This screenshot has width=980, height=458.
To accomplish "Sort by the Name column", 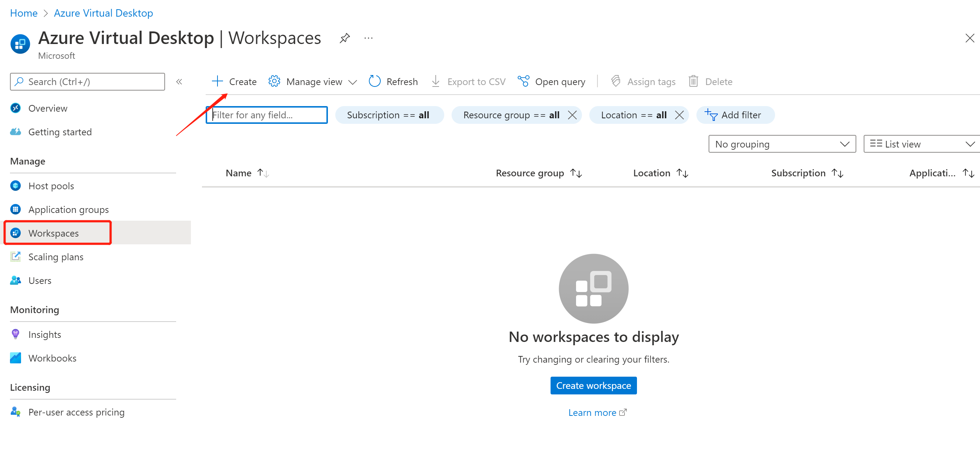I will coord(247,173).
